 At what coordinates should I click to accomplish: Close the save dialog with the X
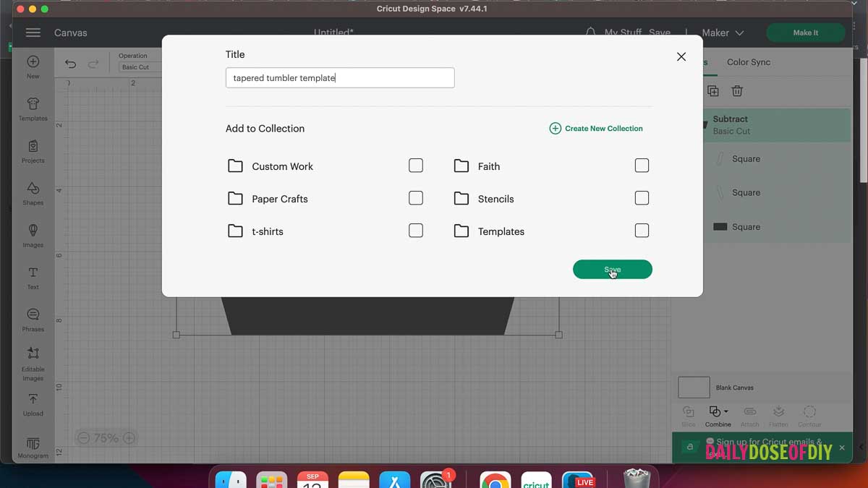click(x=681, y=56)
